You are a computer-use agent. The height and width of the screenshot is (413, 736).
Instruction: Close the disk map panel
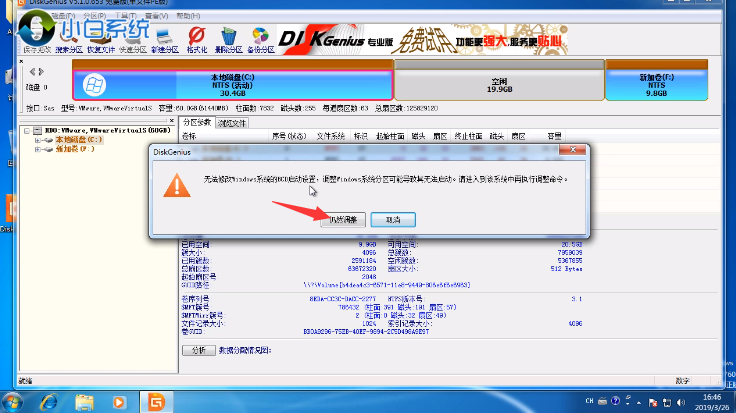pos(21,61)
